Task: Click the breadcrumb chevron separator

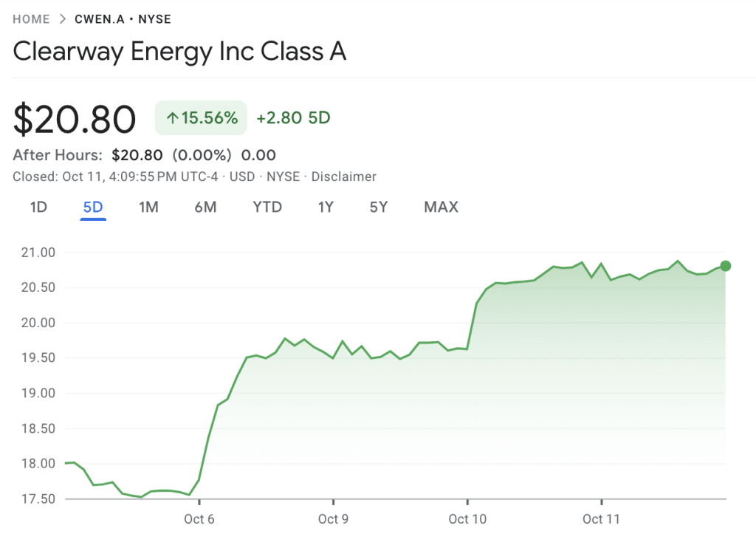Action: pyautogui.click(x=63, y=19)
